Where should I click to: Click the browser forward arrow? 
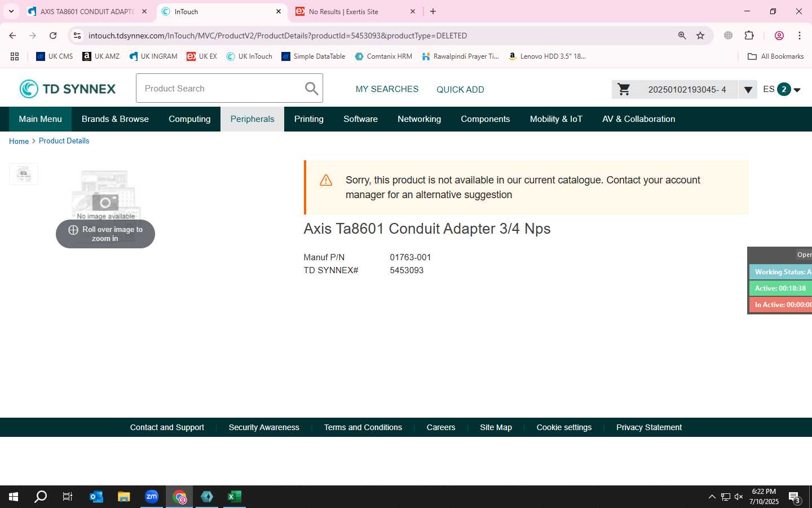[x=33, y=36]
